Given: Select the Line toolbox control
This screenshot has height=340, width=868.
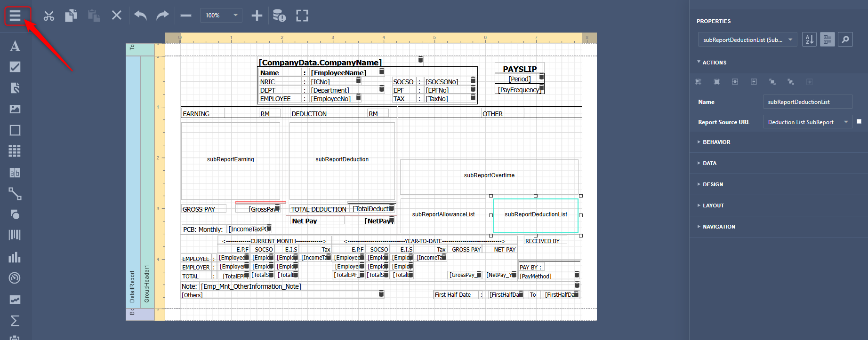Looking at the screenshot, I should tap(15, 194).
